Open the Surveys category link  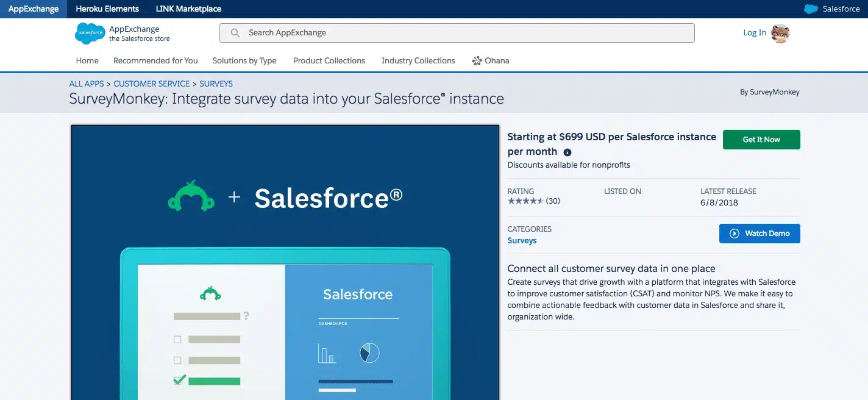(x=522, y=240)
